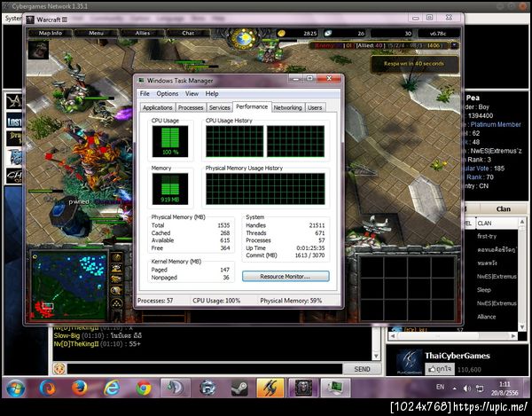The width and height of the screenshot is (532, 416).
Task: Click the CPU Usage 100% gauge
Action: click(x=170, y=141)
